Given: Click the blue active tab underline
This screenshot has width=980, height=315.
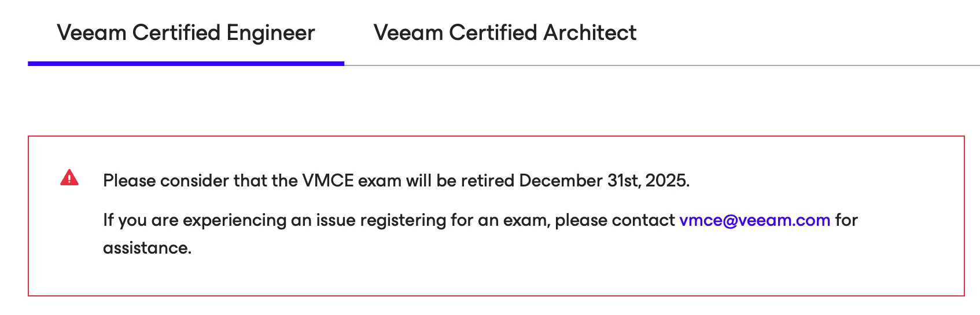Looking at the screenshot, I should [186, 63].
